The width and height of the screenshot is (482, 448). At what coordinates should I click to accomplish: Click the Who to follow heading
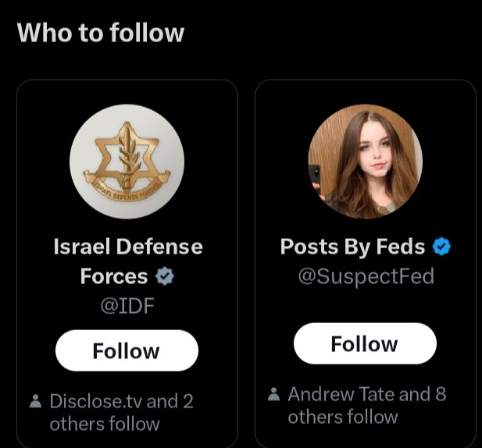pyautogui.click(x=101, y=33)
